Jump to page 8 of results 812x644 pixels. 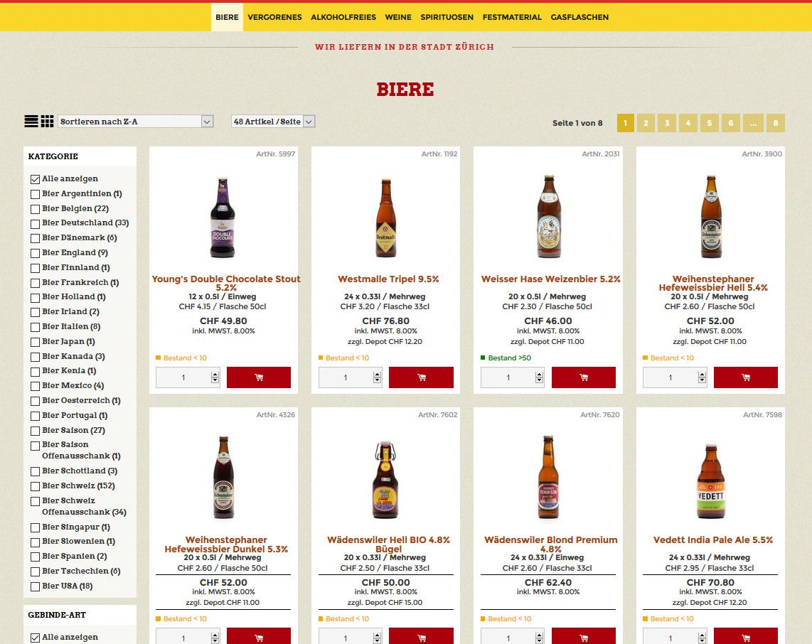(x=776, y=123)
